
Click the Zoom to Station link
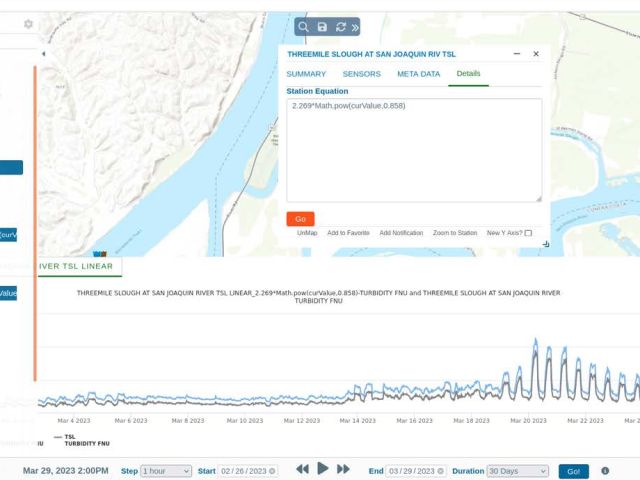tap(455, 233)
